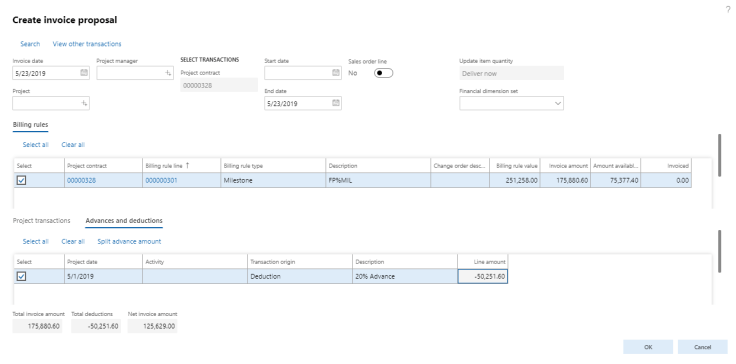Screen dimensions: 736x364
Task: Click the 5/1/2019 project date cell
Action: pyautogui.click(x=103, y=276)
